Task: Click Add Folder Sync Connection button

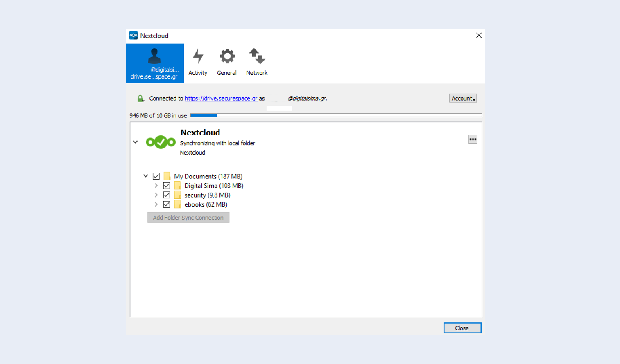Action: tap(188, 218)
